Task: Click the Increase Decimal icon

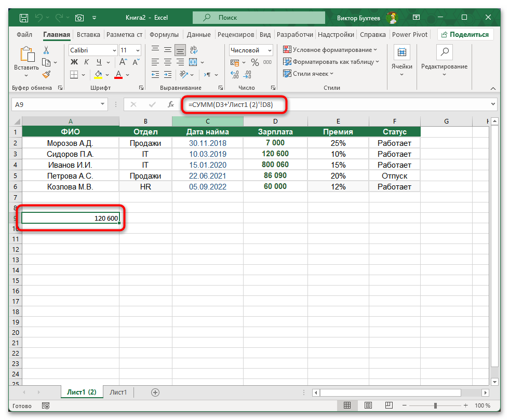Action: pyautogui.click(x=234, y=74)
